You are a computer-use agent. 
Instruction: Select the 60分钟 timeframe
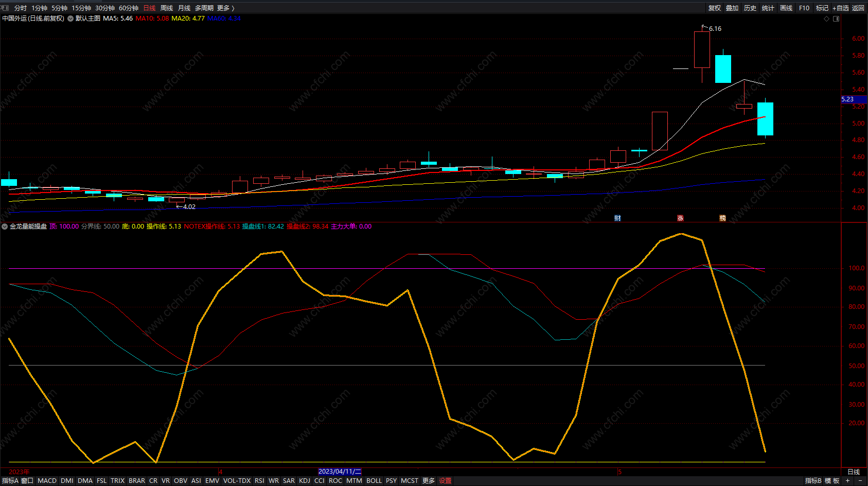tap(129, 8)
